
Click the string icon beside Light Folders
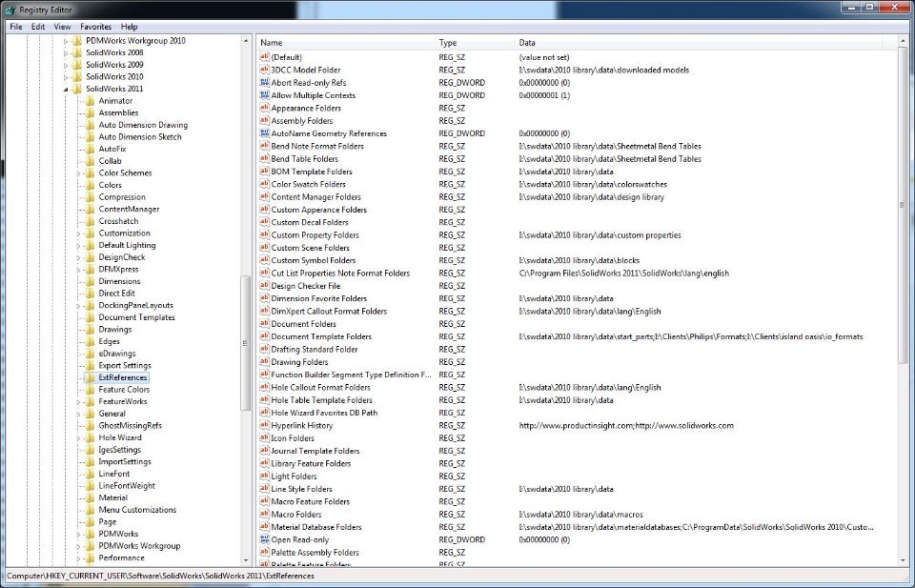coord(264,476)
